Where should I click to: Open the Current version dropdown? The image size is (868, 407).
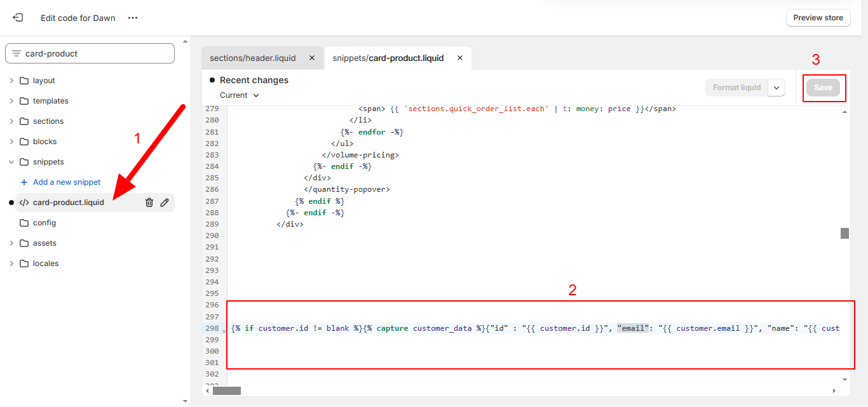pyautogui.click(x=240, y=95)
